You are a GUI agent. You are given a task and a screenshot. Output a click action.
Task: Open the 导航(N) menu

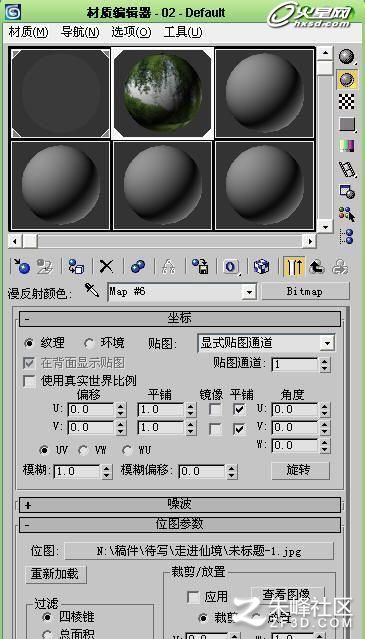pyautogui.click(x=80, y=32)
